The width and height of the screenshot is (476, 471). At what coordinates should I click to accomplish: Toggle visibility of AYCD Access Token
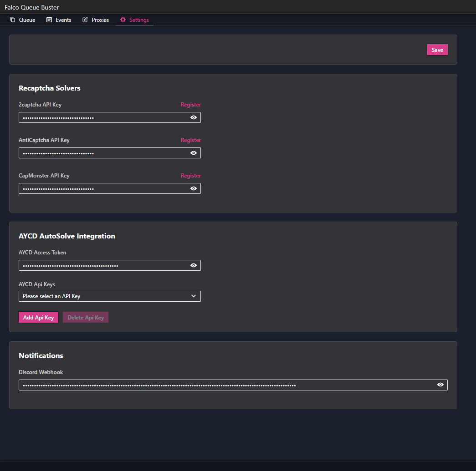pyautogui.click(x=194, y=265)
